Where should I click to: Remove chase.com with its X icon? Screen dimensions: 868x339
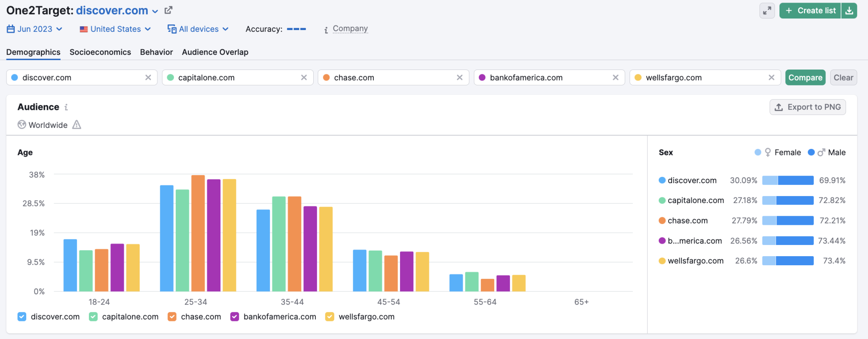point(460,78)
